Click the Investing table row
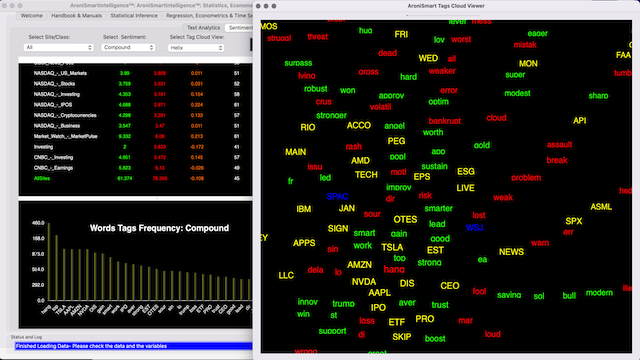The height and width of the screenshot is (360, 640). tap(136, 147)
